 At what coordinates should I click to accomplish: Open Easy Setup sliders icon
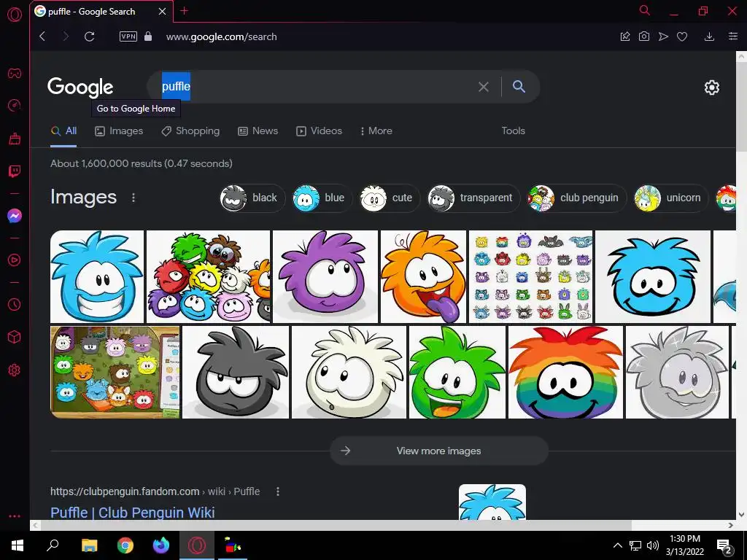pos(732,36)
